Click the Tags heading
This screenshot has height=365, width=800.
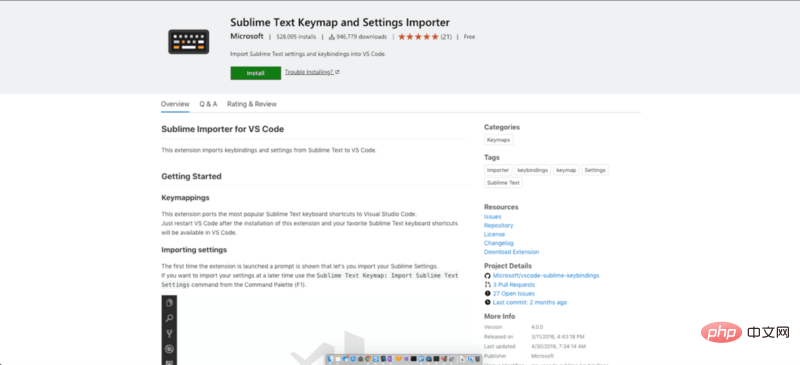pos(492,157)
